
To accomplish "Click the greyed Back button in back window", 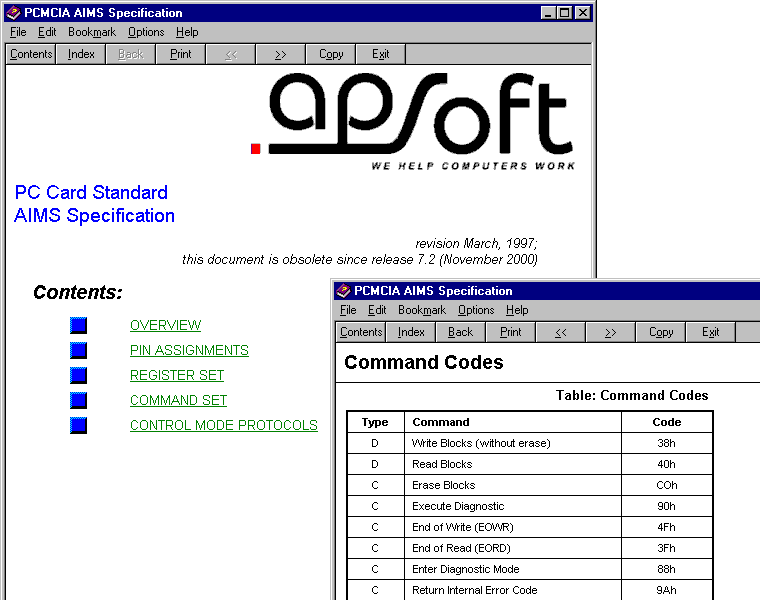I will coord(131,54).
